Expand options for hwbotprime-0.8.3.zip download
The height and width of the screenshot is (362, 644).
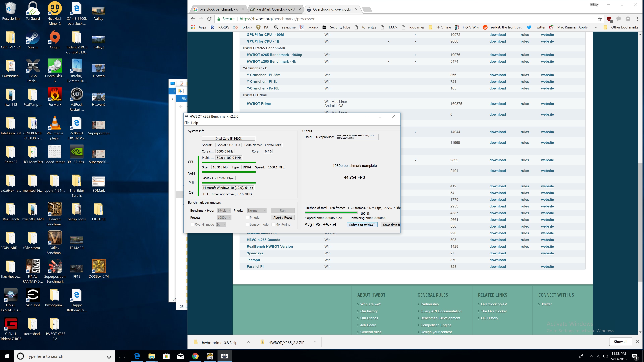click(x=248, y=342)
